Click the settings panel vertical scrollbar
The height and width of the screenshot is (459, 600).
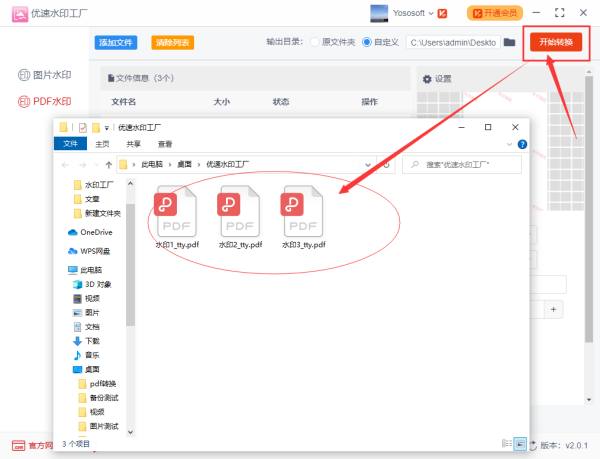click(x=589, y=208)
